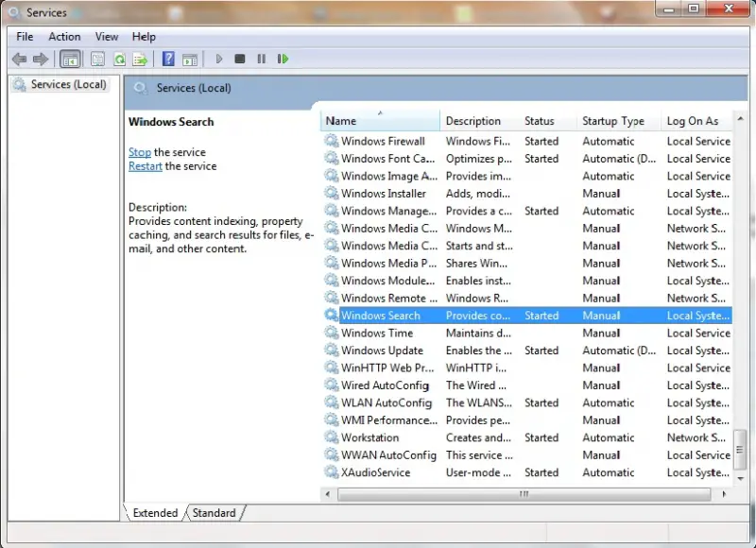Open Properties from the toolbar sheet icon

pos(97,60)
